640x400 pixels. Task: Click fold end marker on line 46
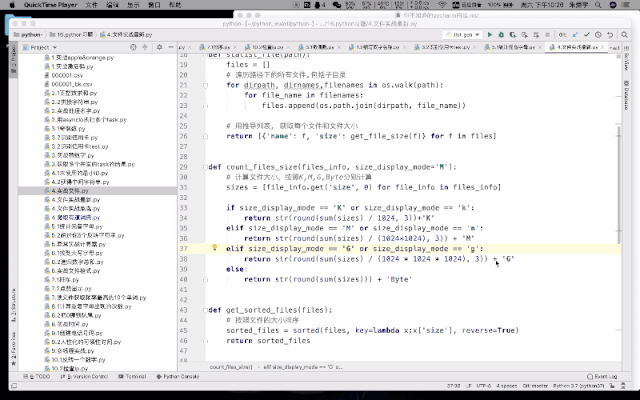tap(205, 341)
